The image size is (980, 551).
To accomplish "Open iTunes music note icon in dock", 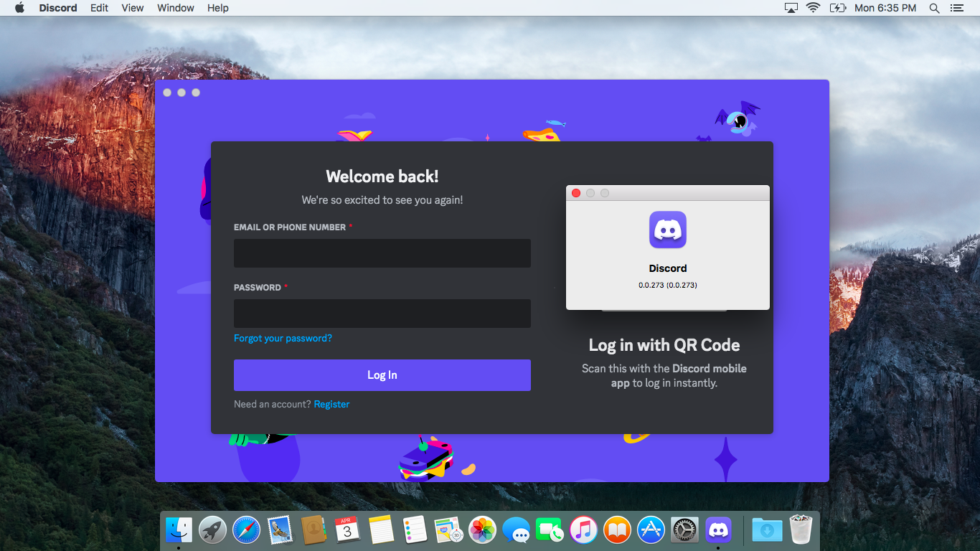I will click(583, 530).
